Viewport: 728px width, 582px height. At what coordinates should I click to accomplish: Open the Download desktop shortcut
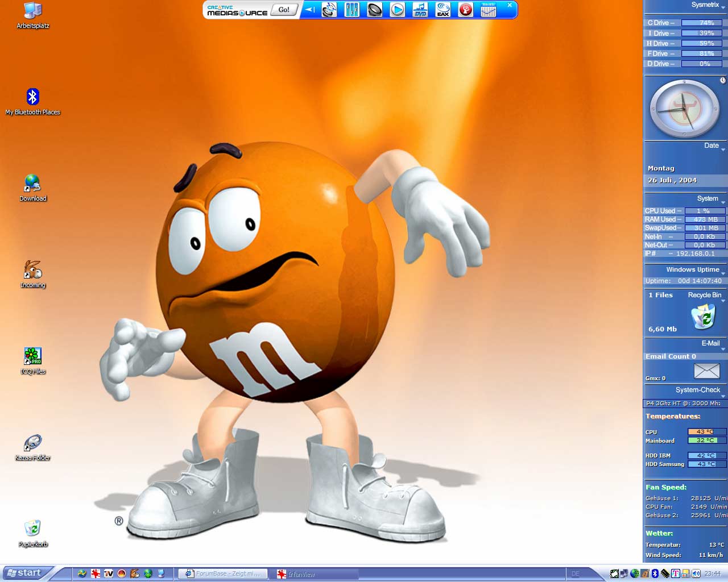tap(32, 188)
